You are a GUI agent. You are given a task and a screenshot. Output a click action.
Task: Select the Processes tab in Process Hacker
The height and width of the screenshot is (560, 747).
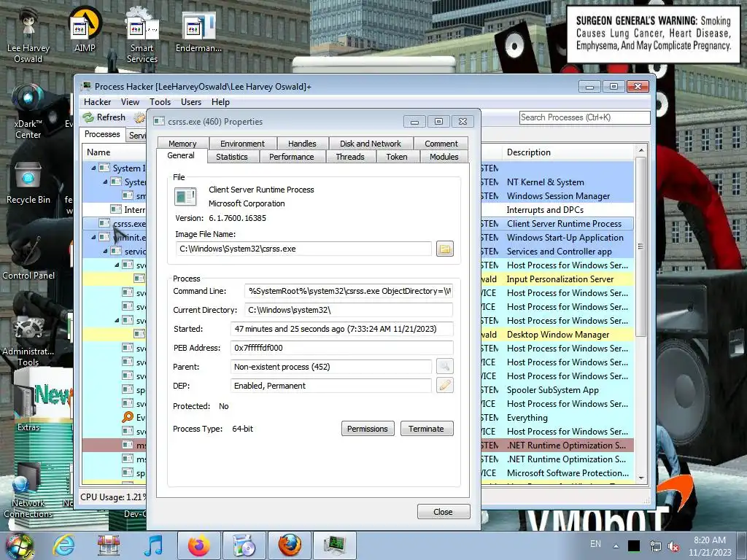(x=102, y=134)
